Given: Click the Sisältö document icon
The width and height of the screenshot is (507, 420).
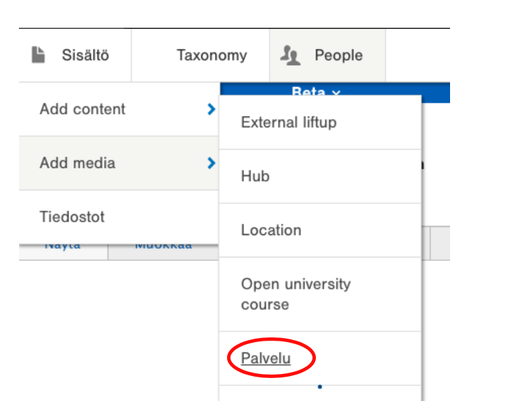Looking at the screenshot, I should [39, 56].
